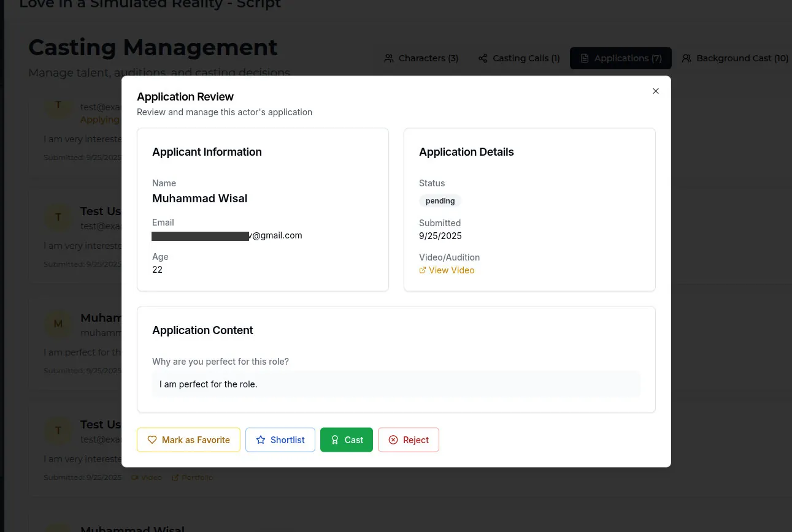Click the award icon on Cast button
The width and height of the screenshot is (792, 532).
(x=335, y=439)
